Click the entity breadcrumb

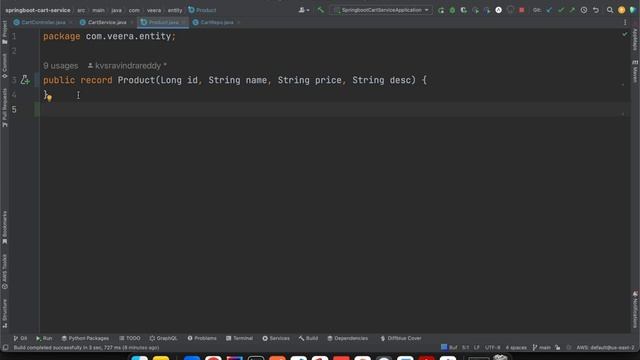(x=175, y=10)
